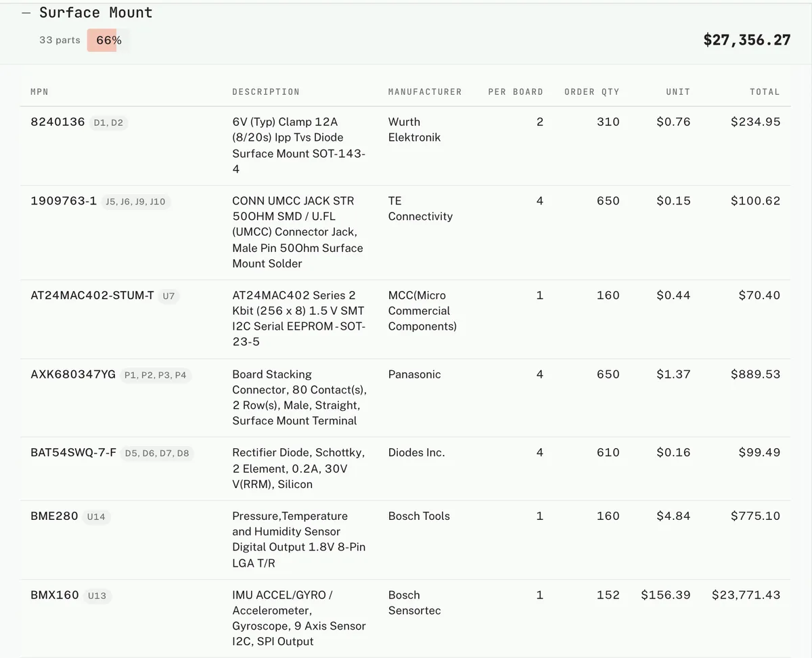Click the Pressure, Temperature and Humidity Sensor description
This screenshot has width=812, height=658.
pyautogui.click(x=298, y=540)
